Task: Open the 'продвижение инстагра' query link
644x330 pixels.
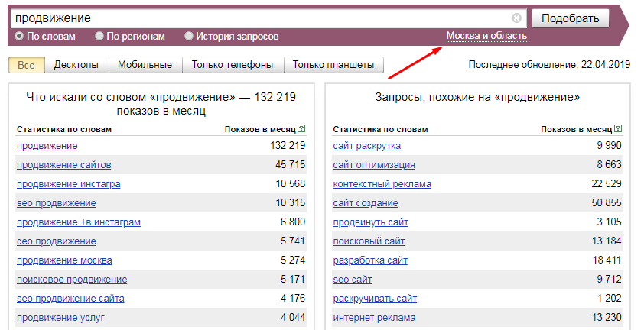Action: [69, 184]
